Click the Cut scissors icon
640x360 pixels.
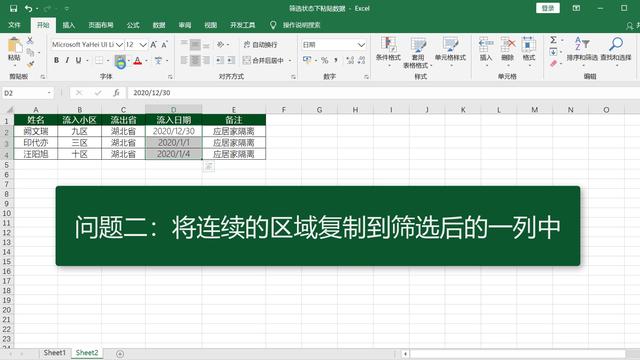coord(30,40)
